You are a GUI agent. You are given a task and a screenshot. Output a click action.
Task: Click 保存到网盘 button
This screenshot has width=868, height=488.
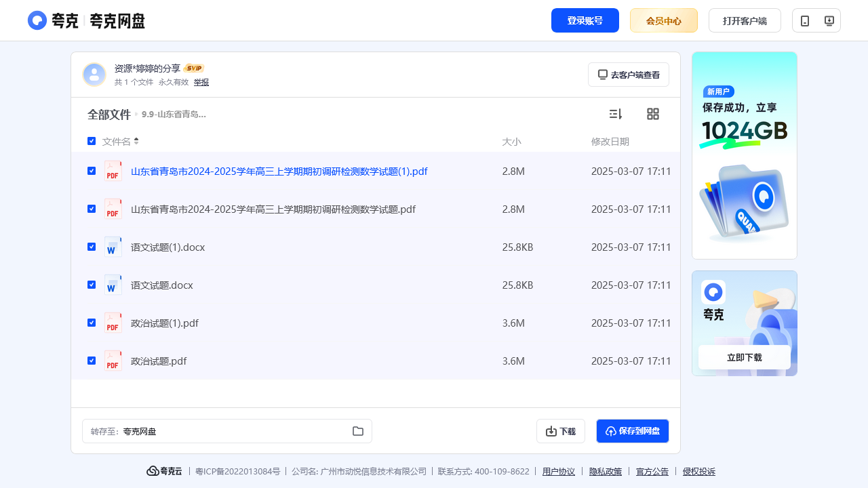[633, 431]
